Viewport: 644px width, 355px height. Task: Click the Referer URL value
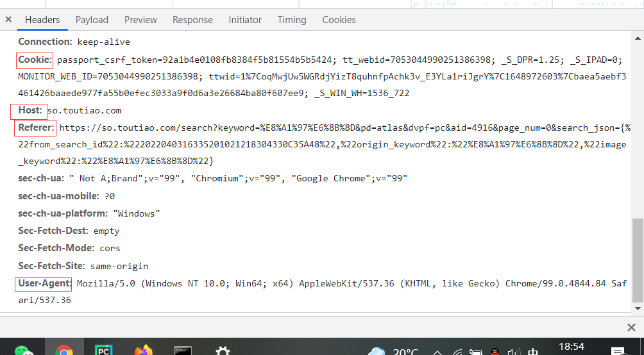click(x=324, y=144)
